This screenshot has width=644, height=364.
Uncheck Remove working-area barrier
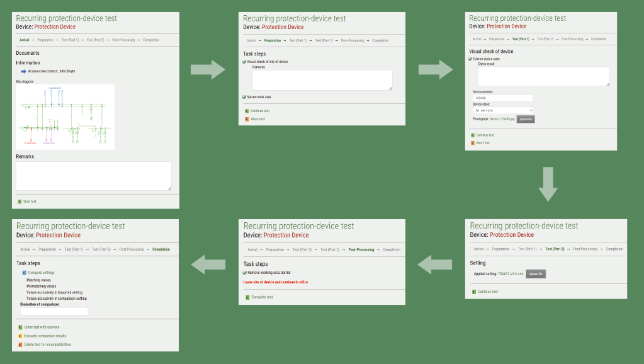click(246, 273)
